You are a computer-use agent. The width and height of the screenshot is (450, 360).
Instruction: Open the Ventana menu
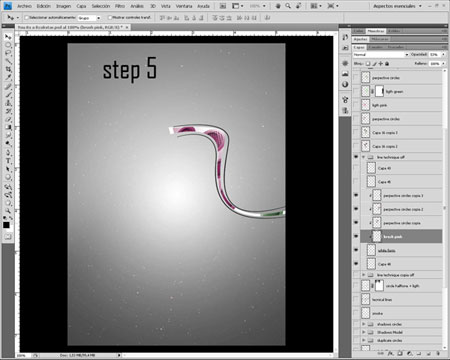pyautogui.click(x=184, y=6)
